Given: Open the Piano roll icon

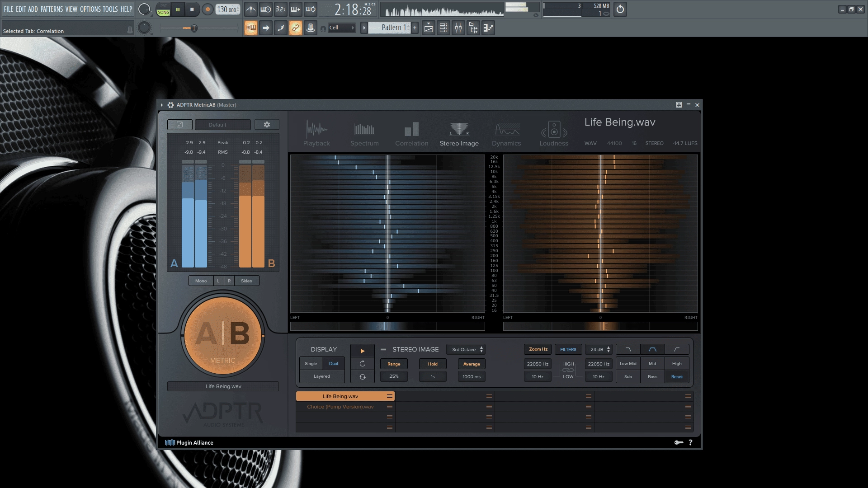Looking at the screenshot, I should (488, 28).
